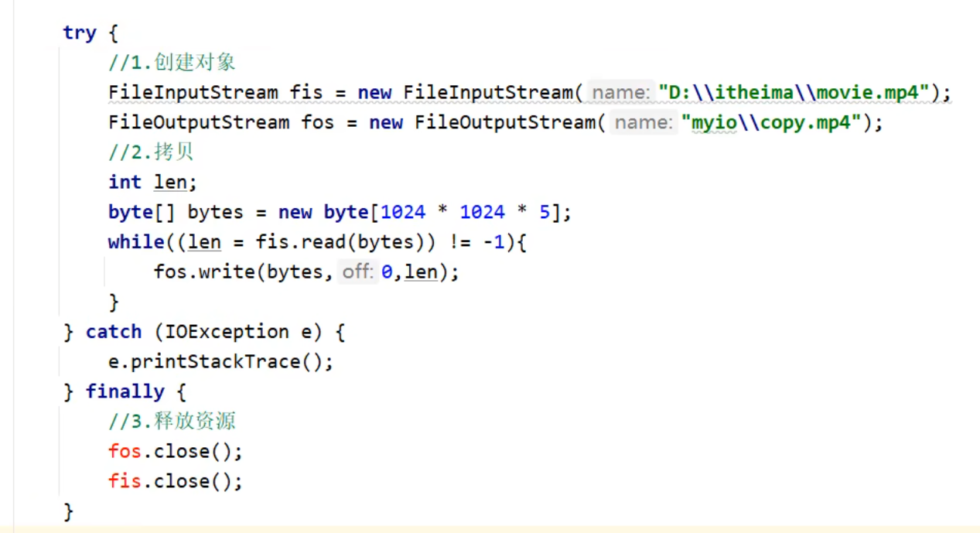Select the "myio\\copy.mp4" string literal
The height and width of the screenshot is (533, 980).
click(771, 122)
